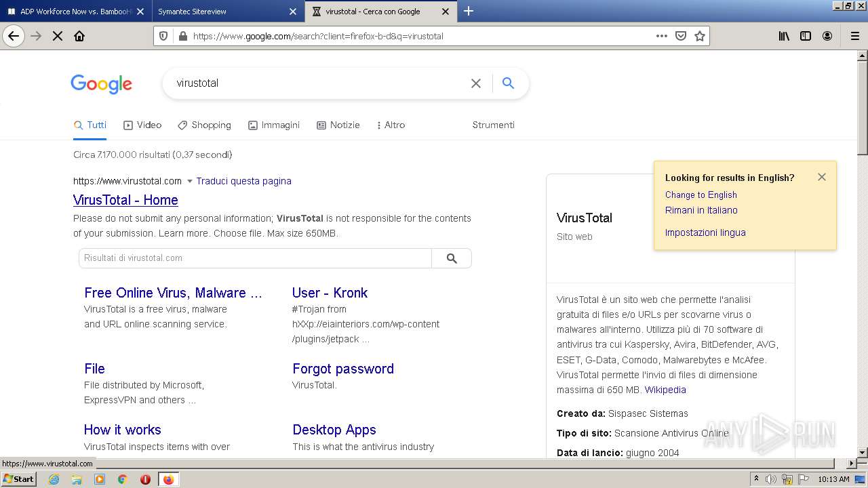Open the Firefox account icon
The width and height of the screenshot is (868, 488).
[827, 36]
